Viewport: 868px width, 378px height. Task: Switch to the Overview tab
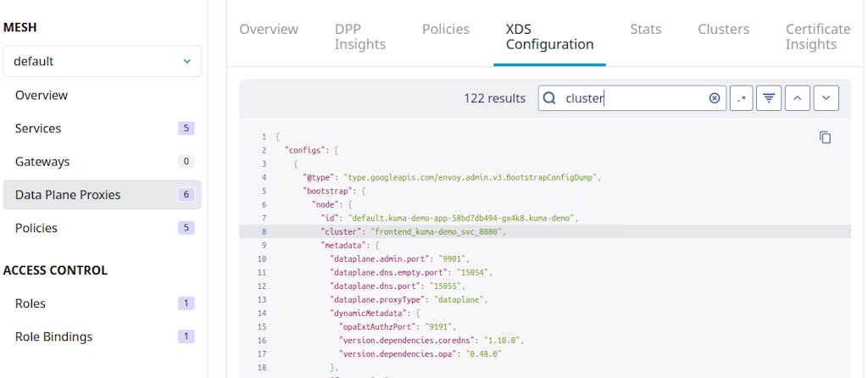pos(269,29)
